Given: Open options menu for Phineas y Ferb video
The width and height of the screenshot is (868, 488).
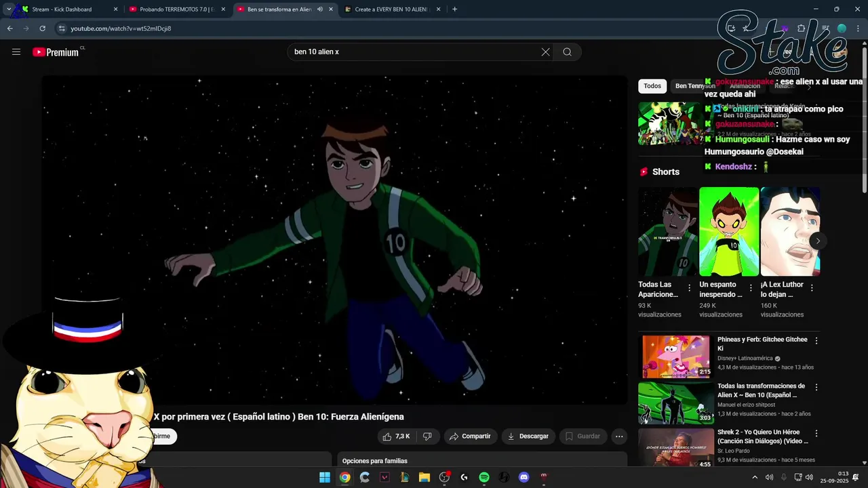Looking at the screenshot, I should [x=816, y=340].
